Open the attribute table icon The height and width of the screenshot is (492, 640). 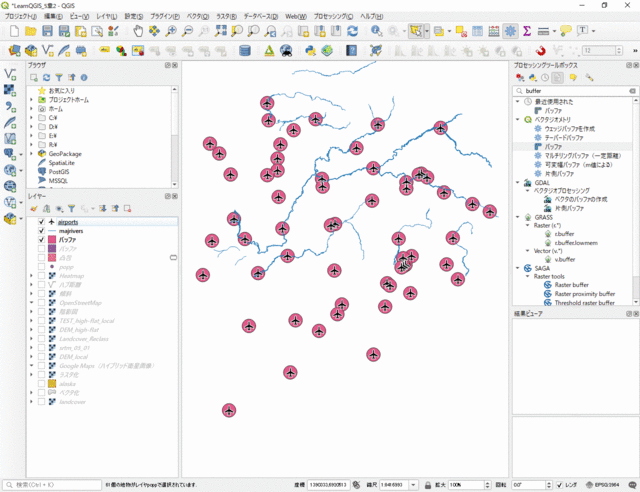(477, 31)
